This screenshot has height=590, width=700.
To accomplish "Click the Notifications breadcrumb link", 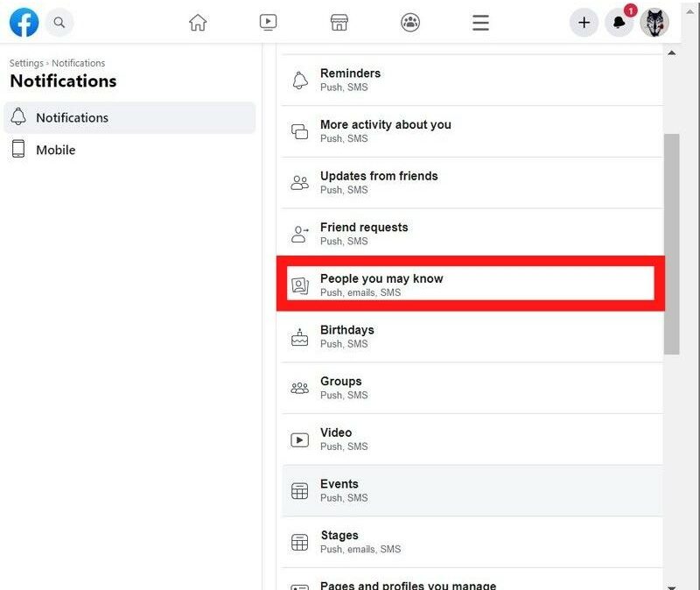I will (x=79, y=63).
